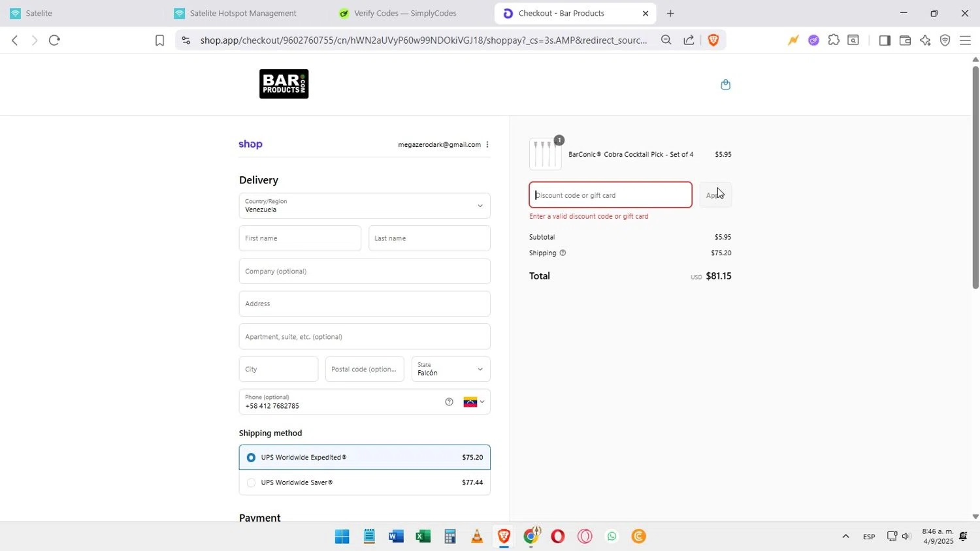View site information icon in address bar
Viewport: 980px width, 551px height.
coord(186,40)
